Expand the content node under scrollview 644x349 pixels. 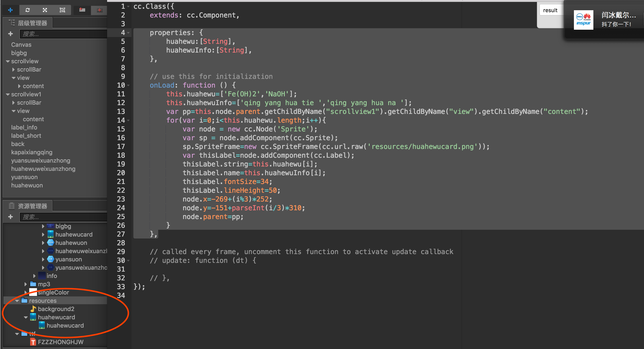(x=19, y=86)
